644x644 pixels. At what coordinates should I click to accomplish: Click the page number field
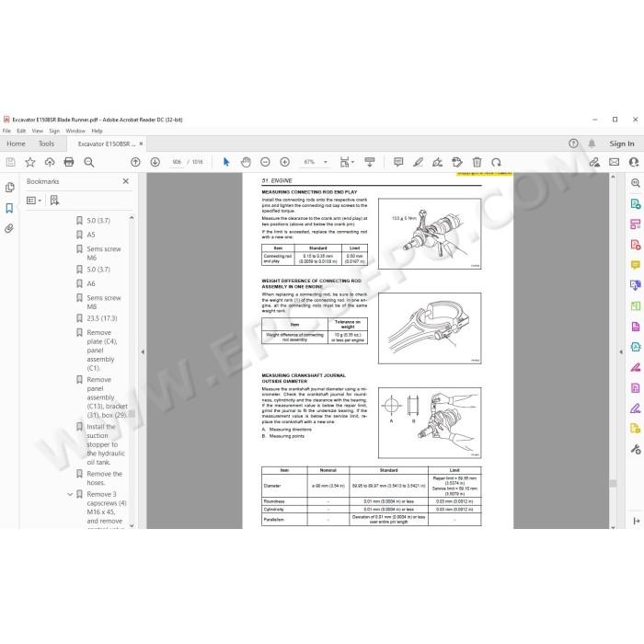tap(177, 162)
